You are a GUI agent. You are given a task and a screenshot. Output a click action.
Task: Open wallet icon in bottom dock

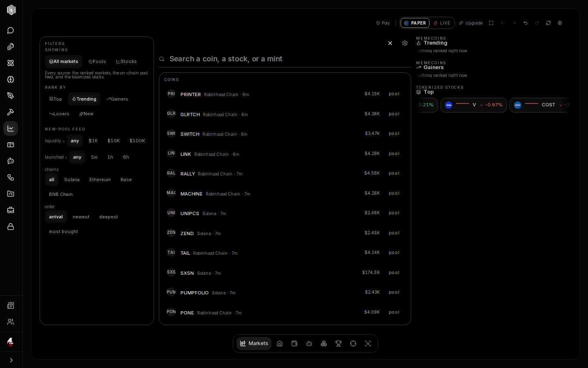point(294,343)
